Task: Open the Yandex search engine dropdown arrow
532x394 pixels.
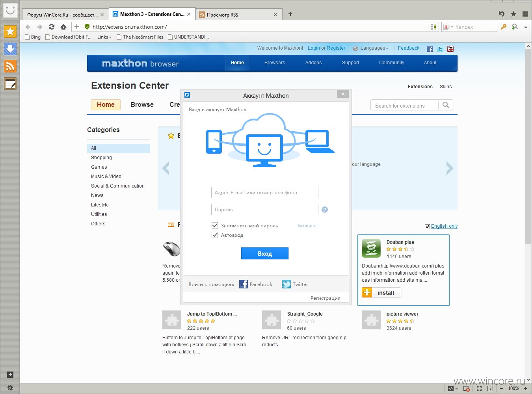Action: (452, 27)
